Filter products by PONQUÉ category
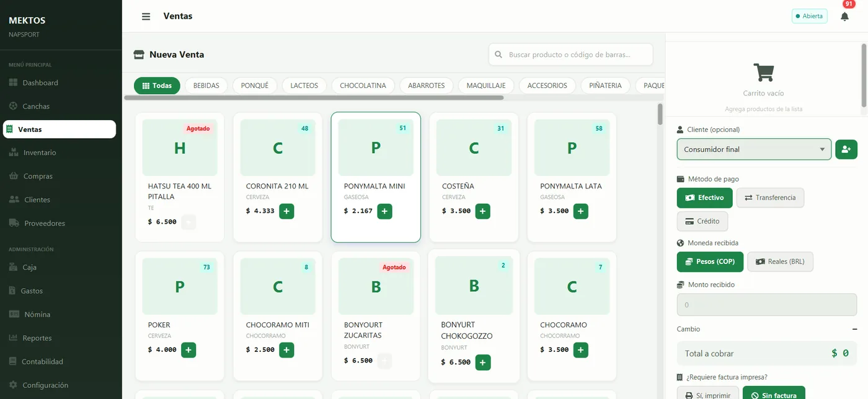This screenshot has width=868, height=399. click(255, 85)
